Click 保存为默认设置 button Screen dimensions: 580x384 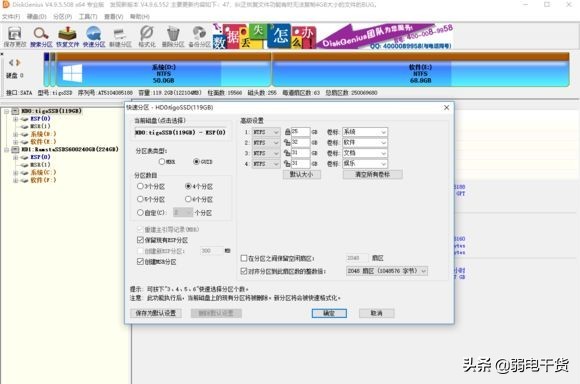(x=156, y=313)
